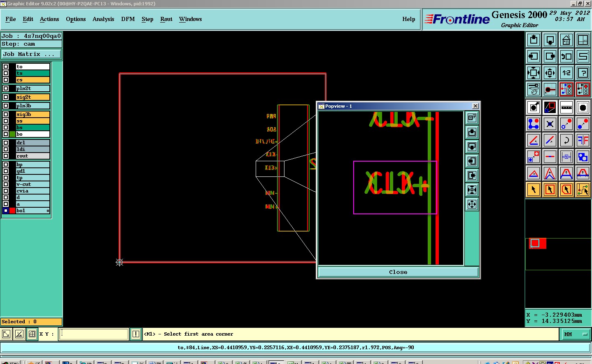Toggle the 'bo1' layer checkbox
The width and height of the screenshot is (592, 364).
(x=6, y=211)
